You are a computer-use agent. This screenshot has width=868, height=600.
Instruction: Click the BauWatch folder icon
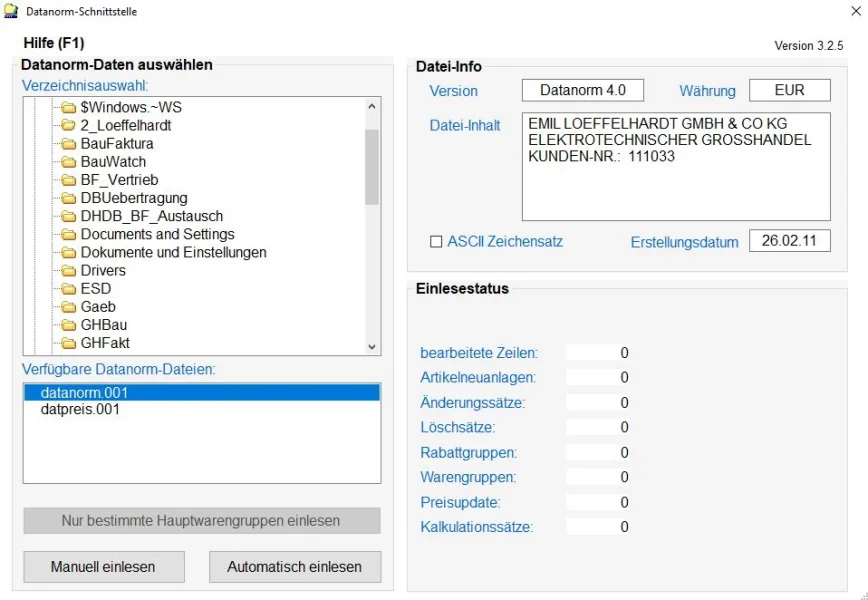[x=68, y=162]
